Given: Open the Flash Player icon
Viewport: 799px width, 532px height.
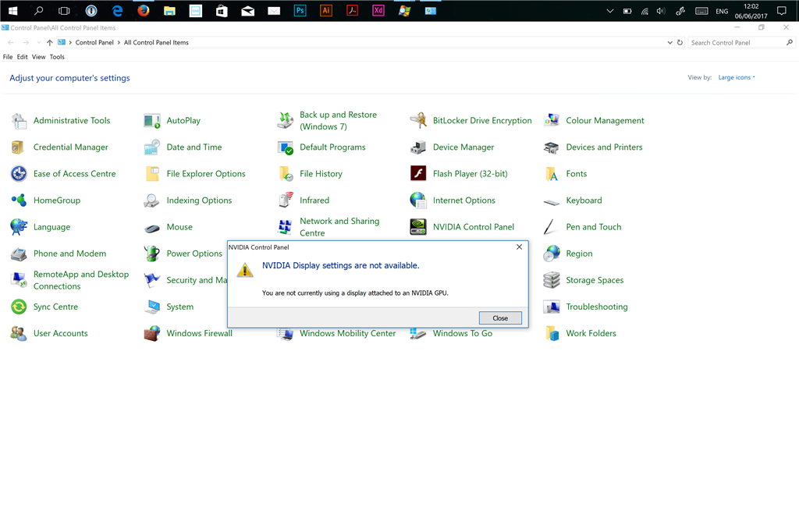Looking at the screenshot, I should coord(418,174).
